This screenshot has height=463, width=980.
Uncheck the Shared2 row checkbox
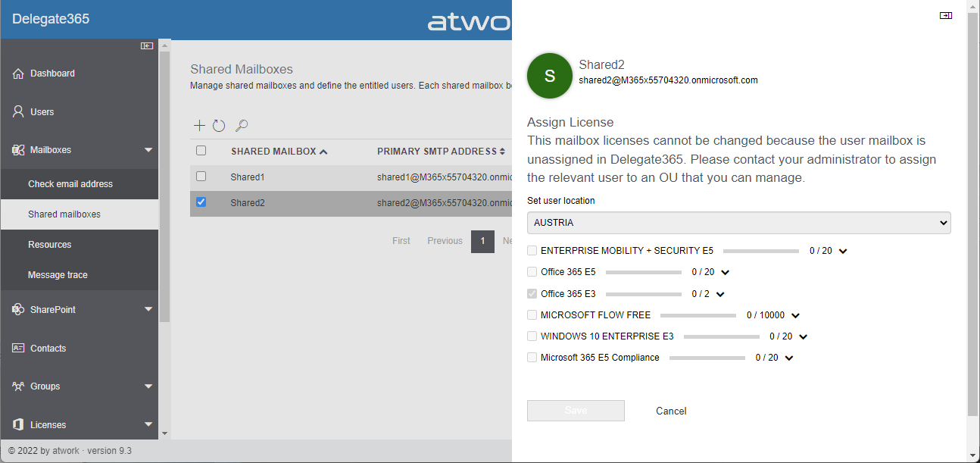click(201, 202)
